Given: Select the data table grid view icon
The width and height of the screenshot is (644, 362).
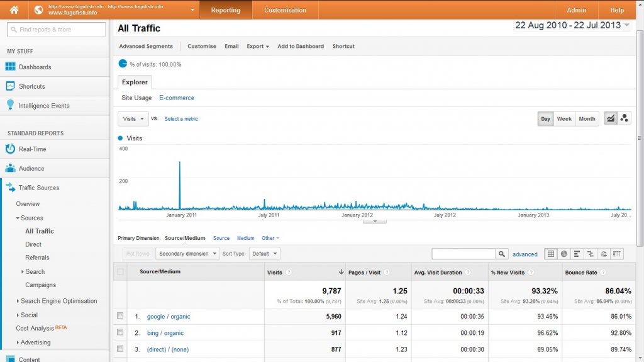Looking at the screenshot, I should [551, 254].
